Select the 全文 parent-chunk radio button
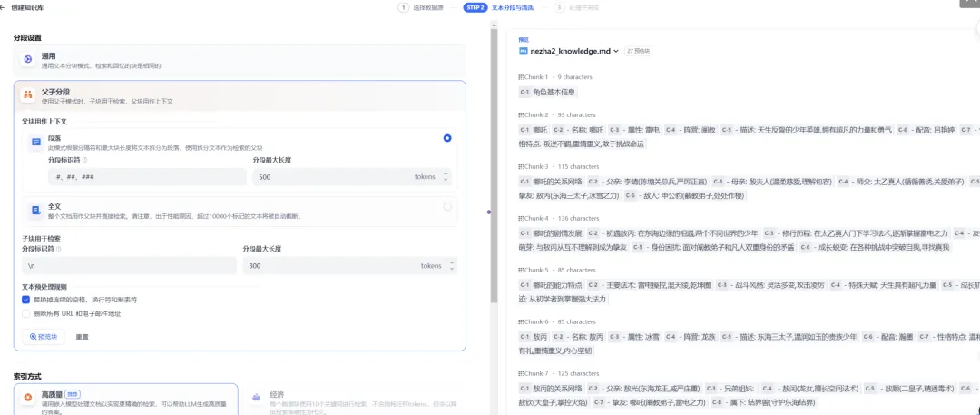 point(447,206)
